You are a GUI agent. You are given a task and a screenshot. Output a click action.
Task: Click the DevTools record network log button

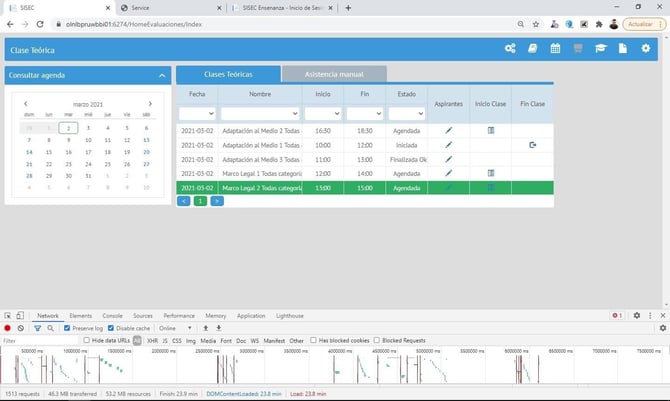click(x=8, y=328)
